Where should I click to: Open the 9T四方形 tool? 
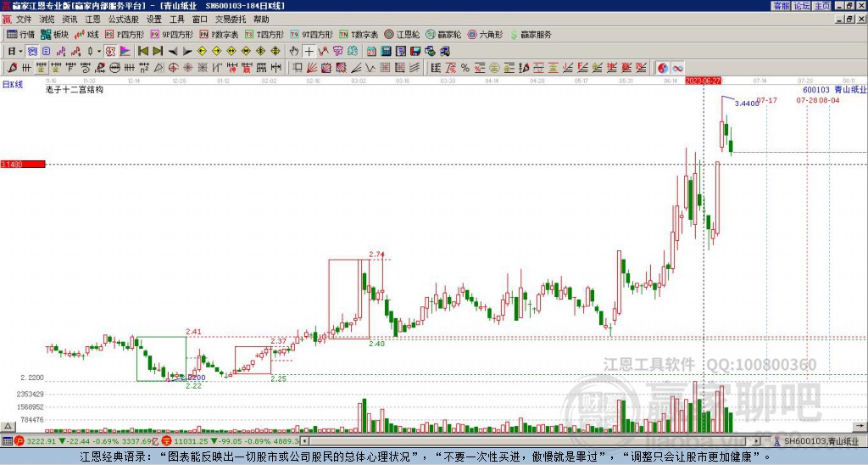(312, 34)
